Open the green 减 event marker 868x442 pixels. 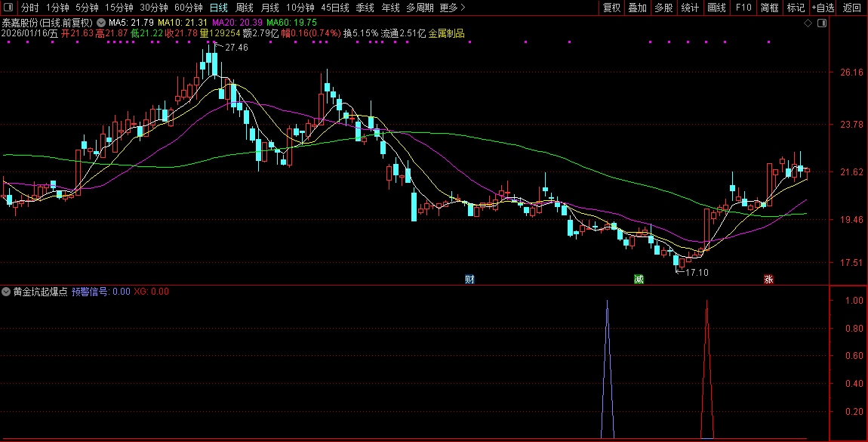tap(639, 279)
